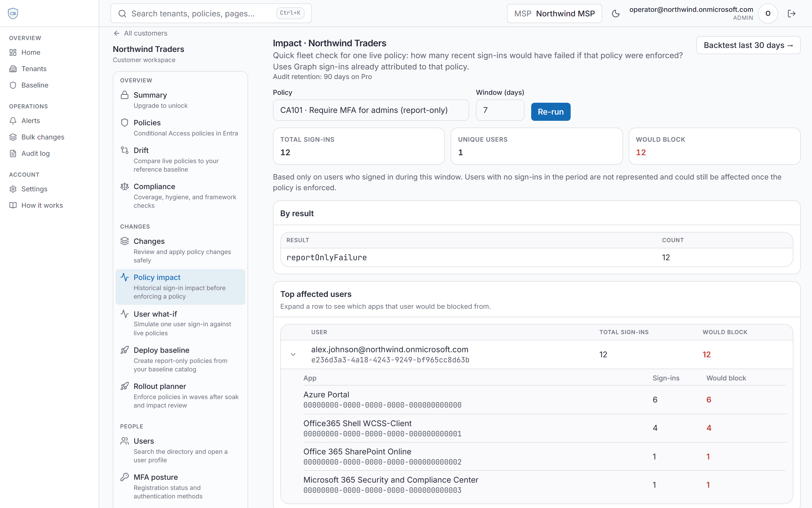The width and height of the screenshot is (812, 508).
Task: Click the Policy impact pulse icon
Action: tap(125, 277)
